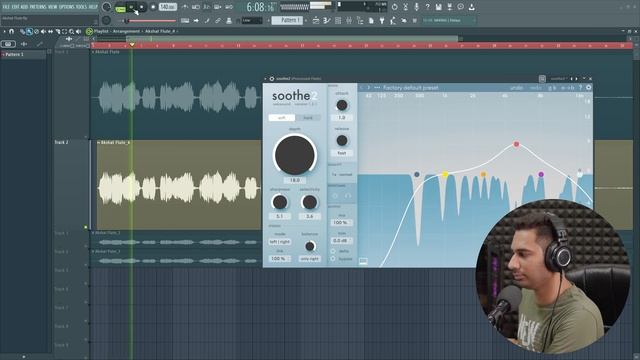640x360 pixels.
Task: Click the selectivity knob in soothe2
Action: (309, 202)
